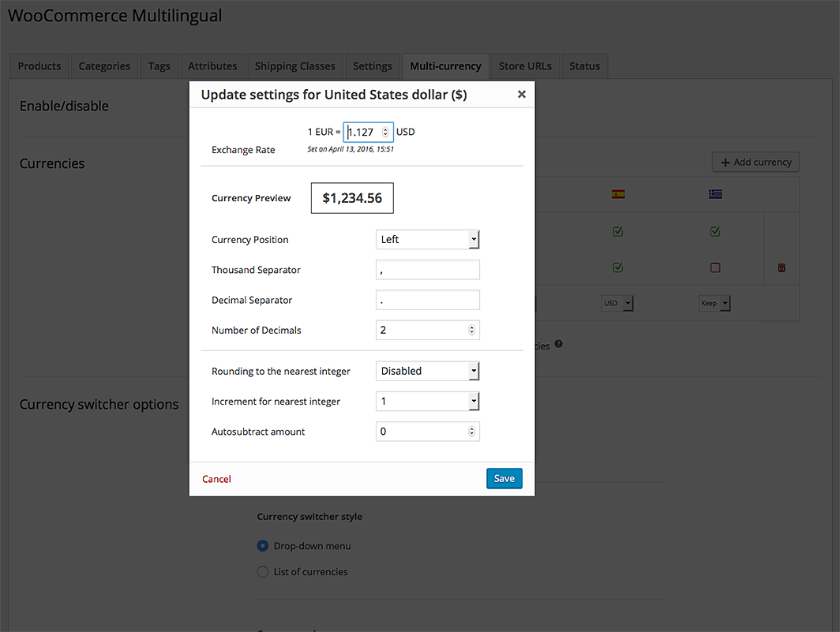Viewport: 840px width, 632px height.
Task: Click the question mark help icon
Action: pos(558,345)
